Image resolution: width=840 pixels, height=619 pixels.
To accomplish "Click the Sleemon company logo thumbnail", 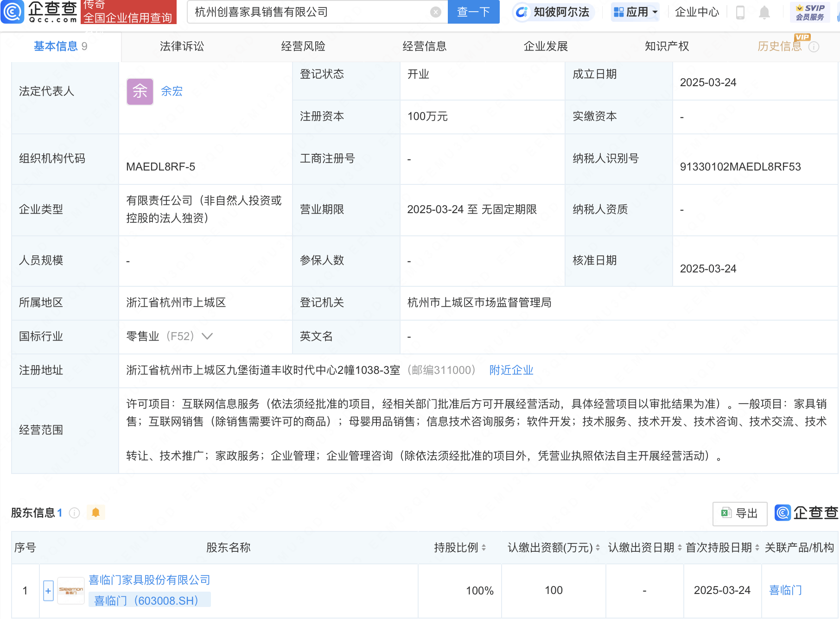I will (x=71, y=591).
